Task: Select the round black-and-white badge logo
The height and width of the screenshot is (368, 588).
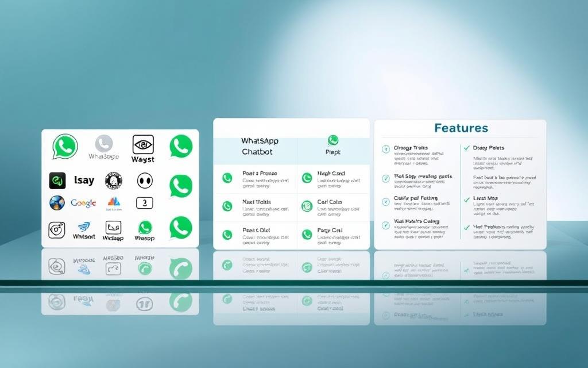Action: coord(114,181)
